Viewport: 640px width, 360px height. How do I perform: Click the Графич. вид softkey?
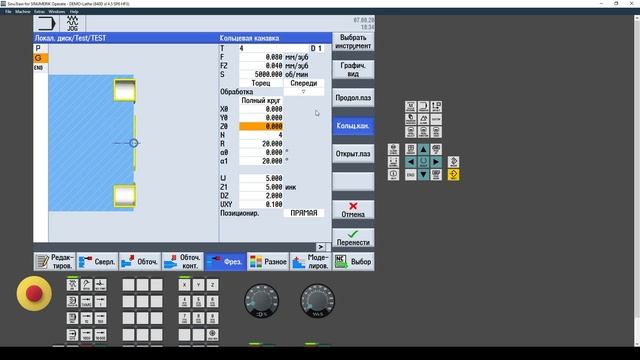pos(353,69)
